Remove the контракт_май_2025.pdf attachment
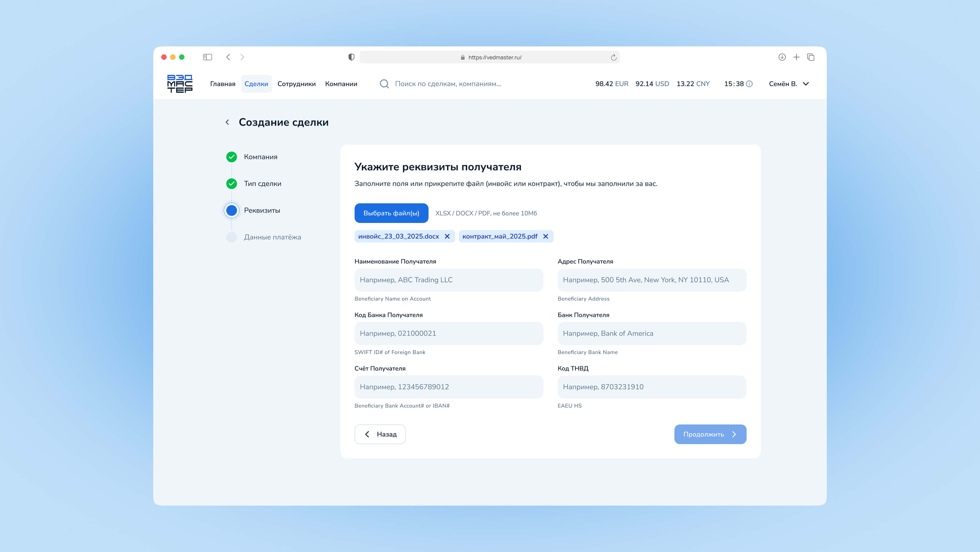Image resolution: width=980 pixels, height=552 pixels. tap(546, 236)
